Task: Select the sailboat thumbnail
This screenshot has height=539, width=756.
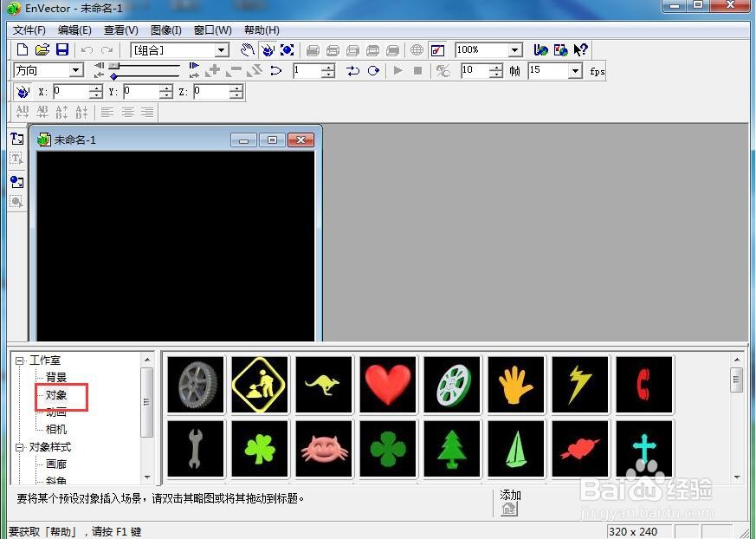Action: (x=516, y=449)
